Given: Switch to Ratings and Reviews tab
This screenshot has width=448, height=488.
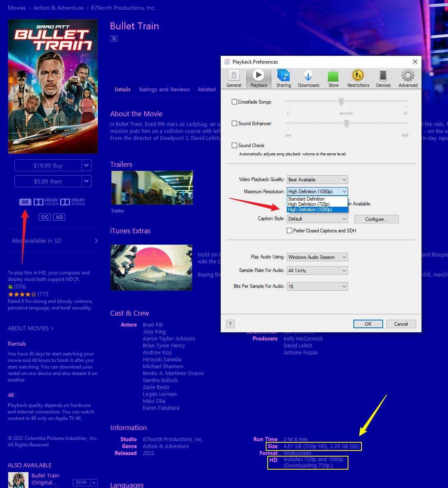Looking at the screenshot, I should (164, 89).
